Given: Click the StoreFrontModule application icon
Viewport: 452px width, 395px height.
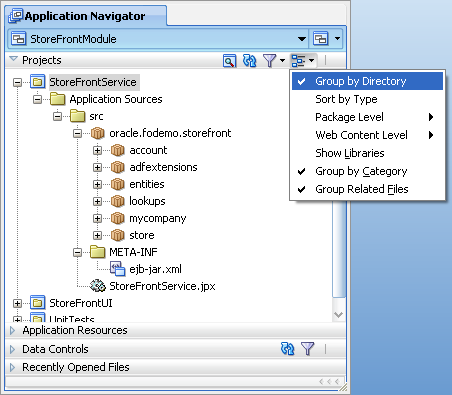Looking at the screenshot, I should (x=18, y=39).
